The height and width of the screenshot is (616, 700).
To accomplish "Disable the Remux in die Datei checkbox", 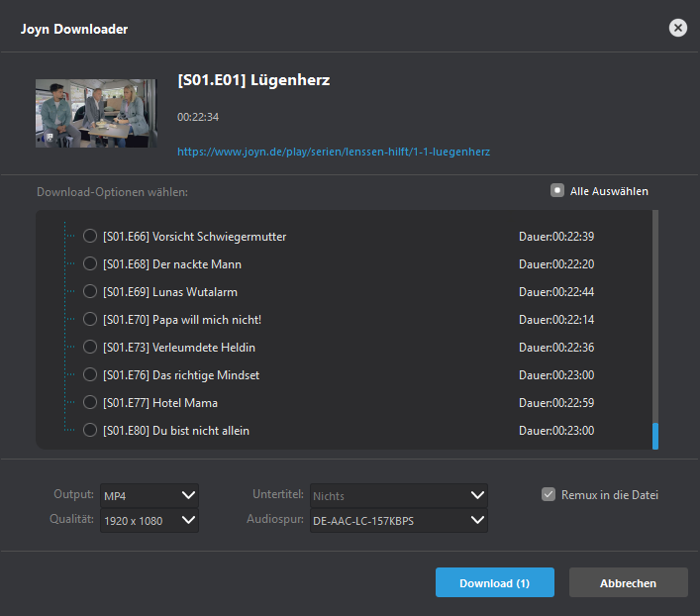I will (549, 495).
